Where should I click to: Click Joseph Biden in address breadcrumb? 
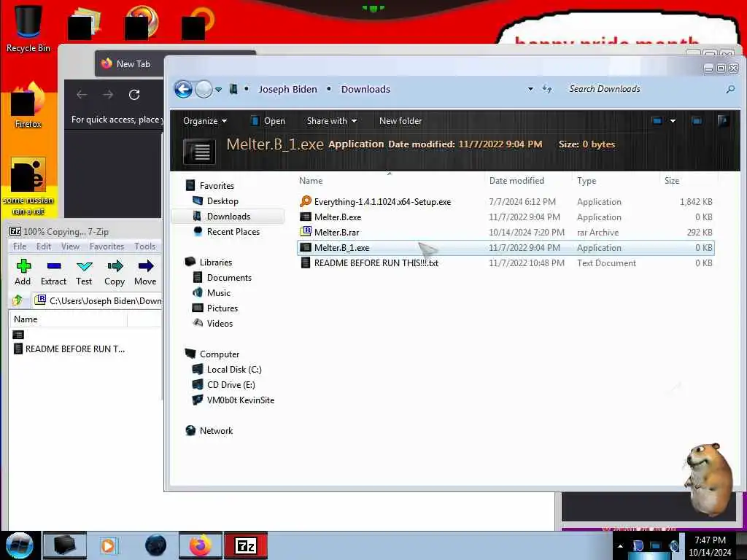287,89
